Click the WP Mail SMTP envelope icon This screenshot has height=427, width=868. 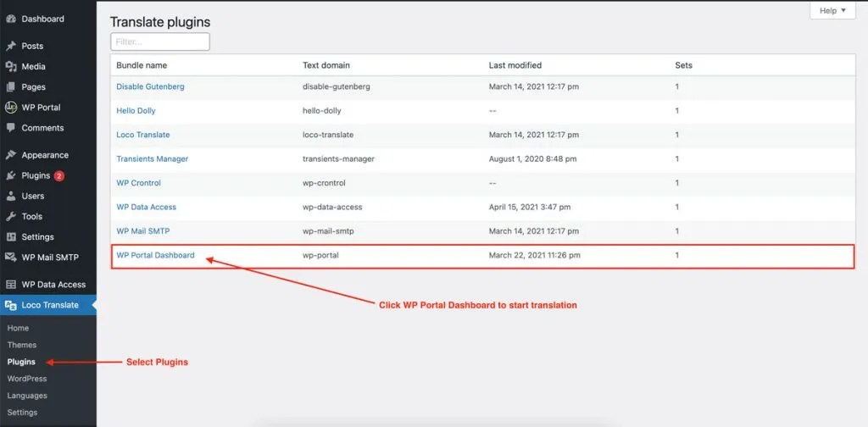[10, 258]
